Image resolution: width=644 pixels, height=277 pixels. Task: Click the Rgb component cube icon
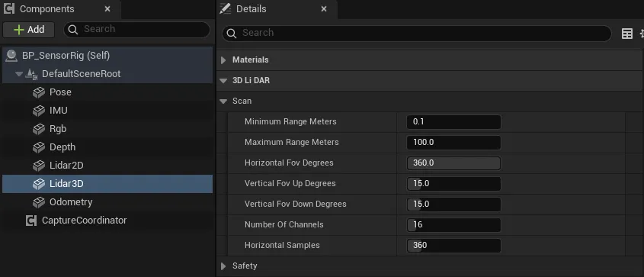[x=39, y=129]
